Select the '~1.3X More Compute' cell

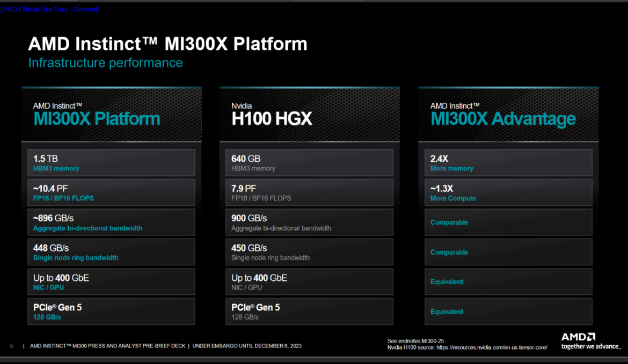[508, 192]
